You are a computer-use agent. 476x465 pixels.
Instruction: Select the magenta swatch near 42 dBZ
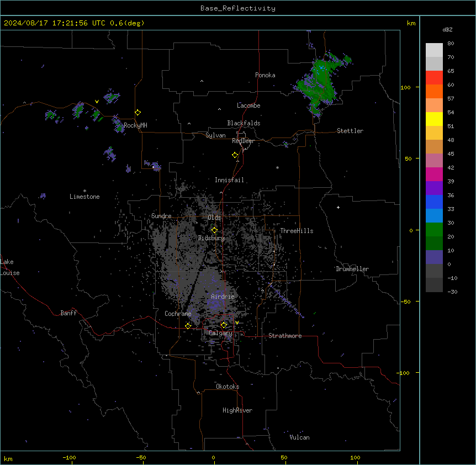click(x=434, y=174)
